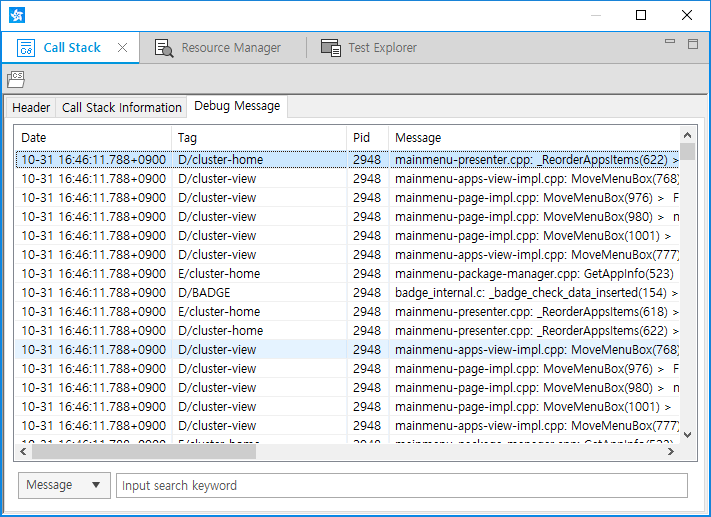
Task: Minimize the view panel
Action: pos(670,43)
